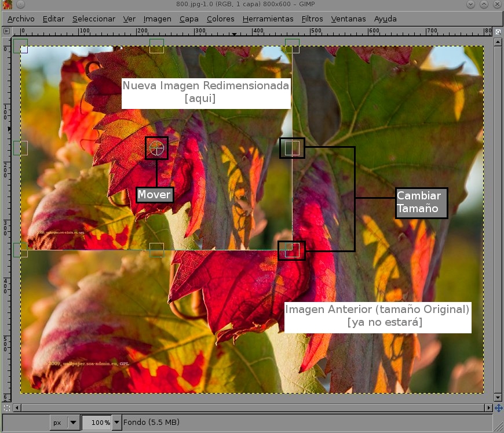Click the vertical scrollbar down arrow
This screenshot has width=504, height=433.
tap(498, 398)
